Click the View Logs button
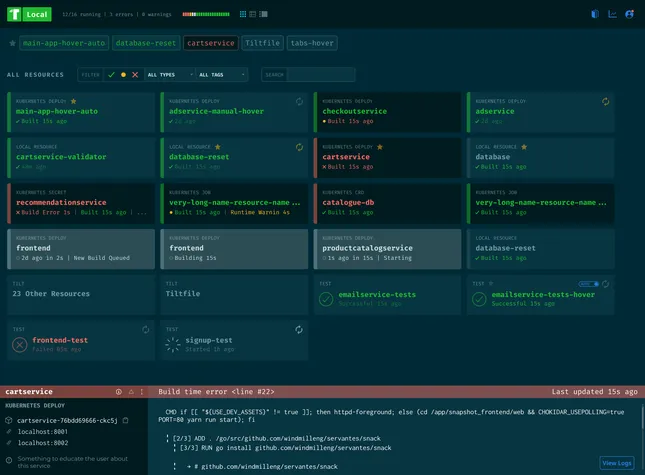The image size is (645, 475). pos(617,463)
